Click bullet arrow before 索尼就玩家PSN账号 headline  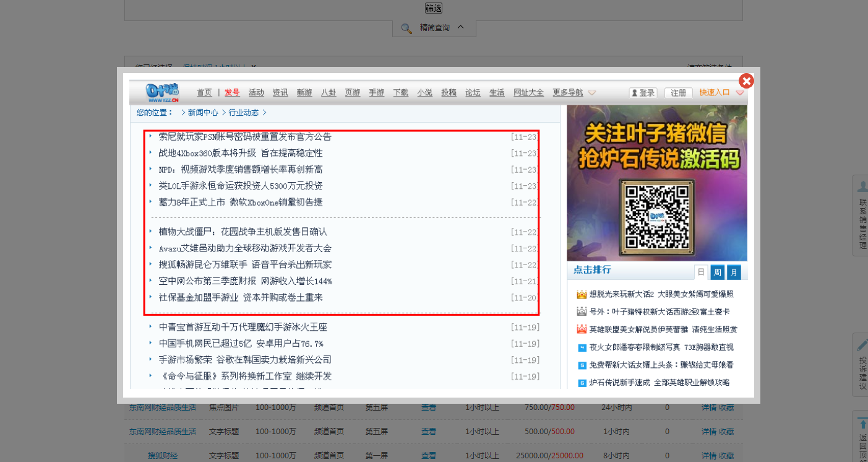[150, 136]
